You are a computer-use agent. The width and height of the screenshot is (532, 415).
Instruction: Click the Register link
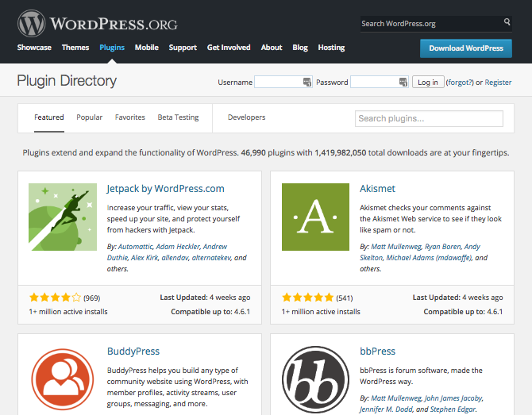pos(498,83)
